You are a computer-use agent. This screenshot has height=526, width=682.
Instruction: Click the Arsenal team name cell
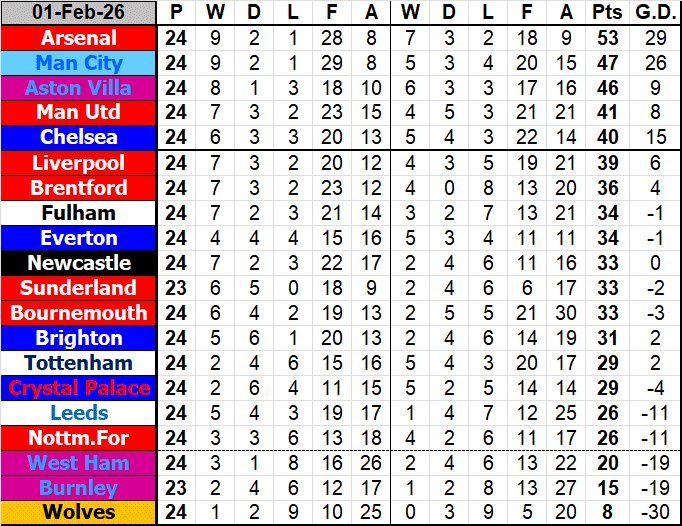point(79,38)
